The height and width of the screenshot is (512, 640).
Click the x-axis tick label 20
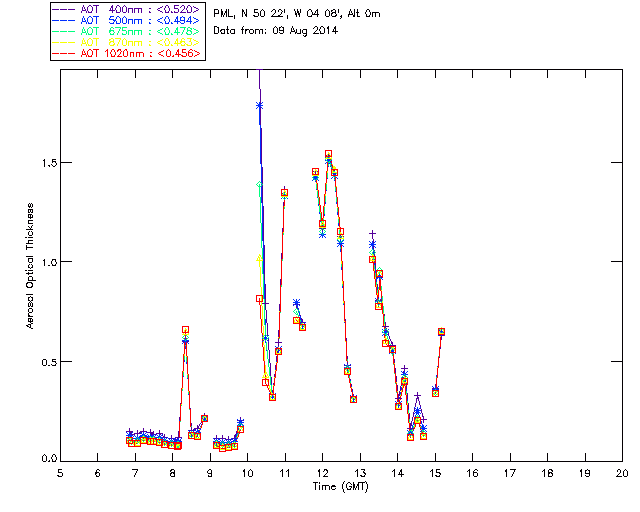(x=622, y=473)
